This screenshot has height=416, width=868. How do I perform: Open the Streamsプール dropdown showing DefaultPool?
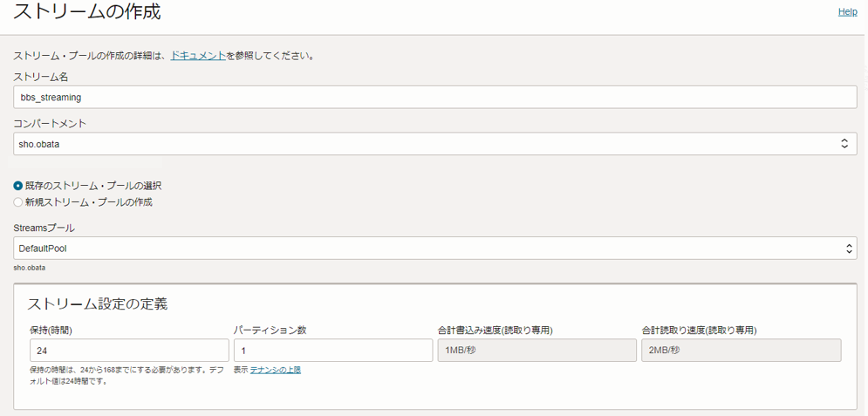435,249
